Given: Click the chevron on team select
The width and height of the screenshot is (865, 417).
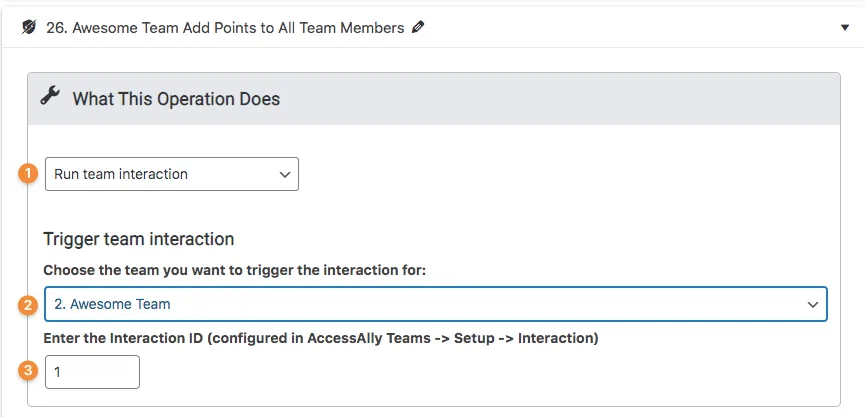Looking at the screenshot, I should click(x=813, y=304).
